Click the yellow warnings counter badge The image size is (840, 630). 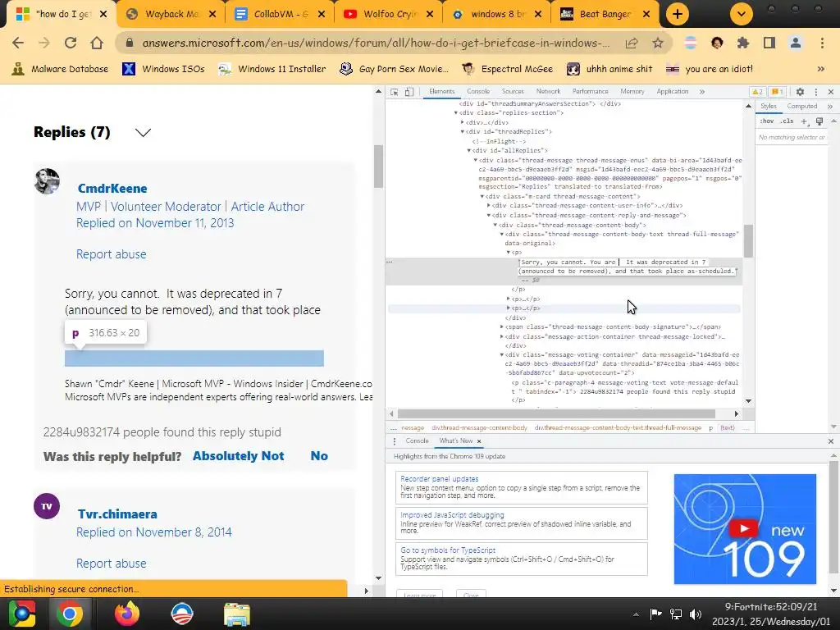coord(757,92)
